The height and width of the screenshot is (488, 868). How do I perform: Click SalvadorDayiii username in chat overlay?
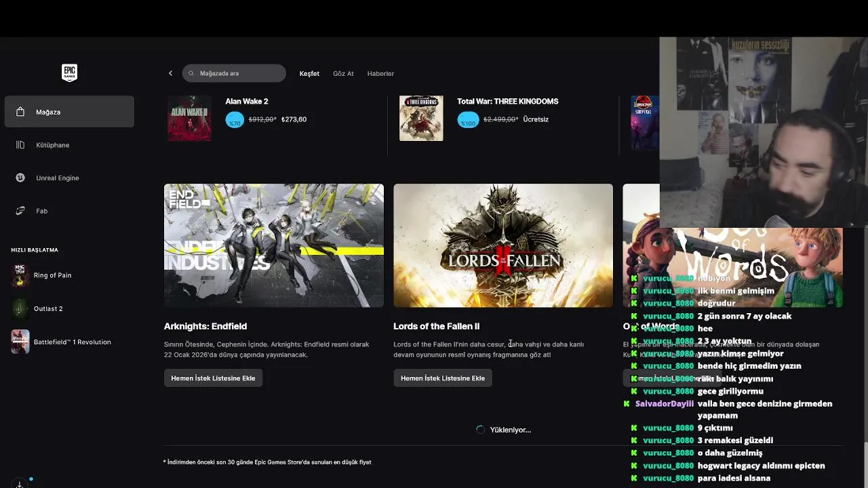[x=665, y=403]
